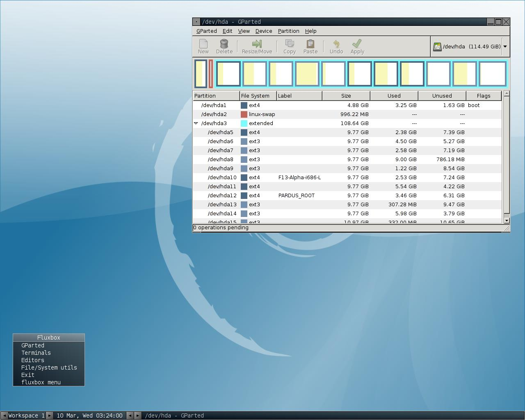The height and width of the screenshot is (420, 525).
Task: Sort by the Partition column header
Action: click(x=217, y=96)
